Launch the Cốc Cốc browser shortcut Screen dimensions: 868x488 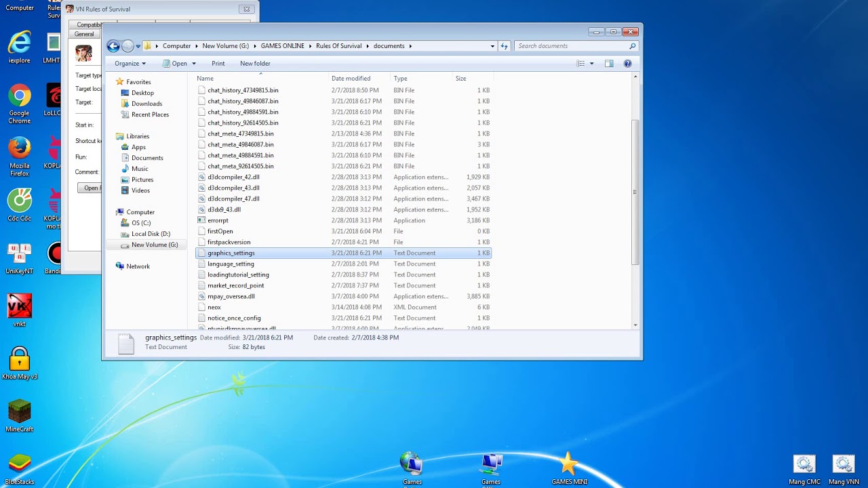[19, 205]
